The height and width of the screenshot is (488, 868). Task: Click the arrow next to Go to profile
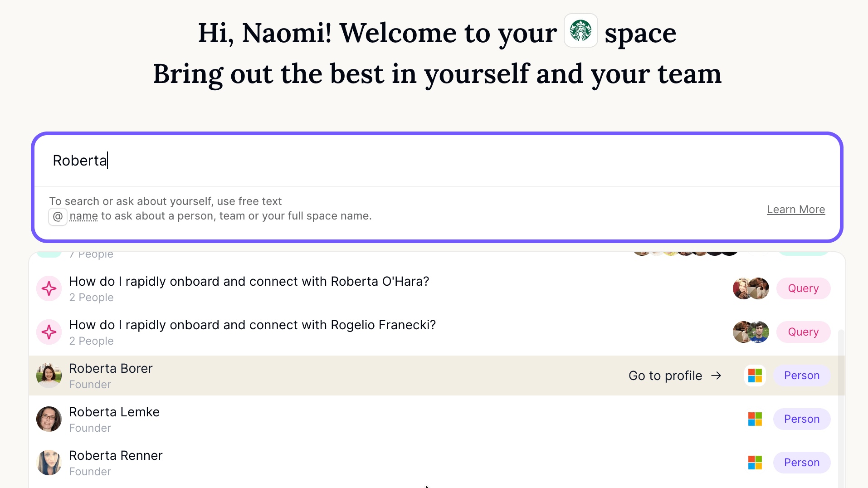click(x=716, y=376)
